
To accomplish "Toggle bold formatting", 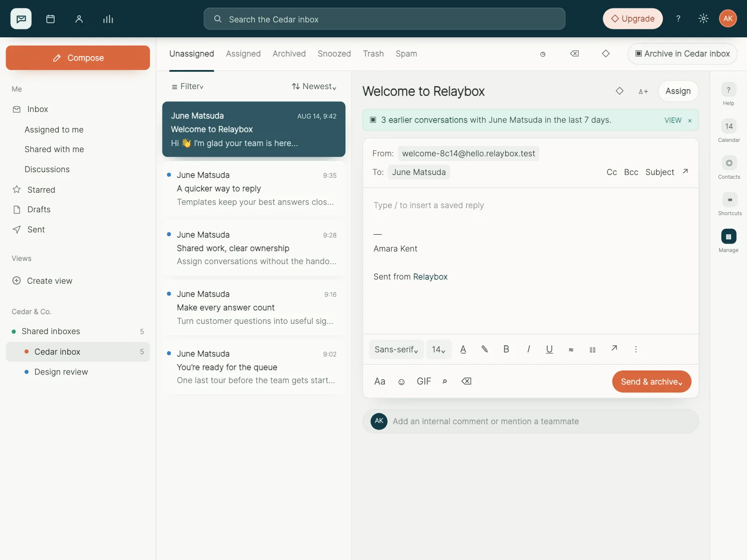I will (506, 349).
